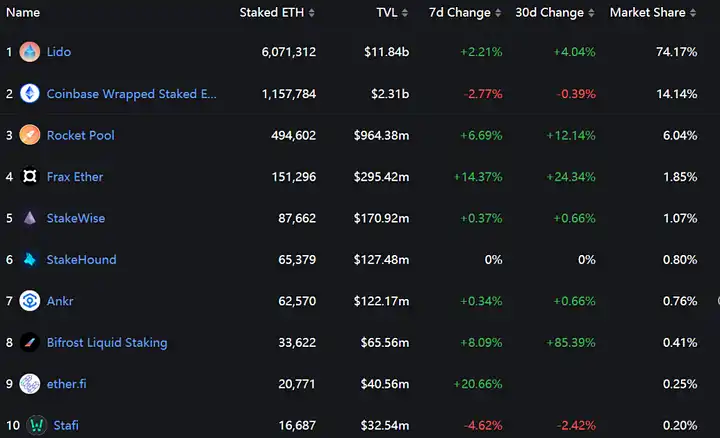Click the Frax Ether logo icon
Viewport: 720px width, 438px height.
[30, 176]
